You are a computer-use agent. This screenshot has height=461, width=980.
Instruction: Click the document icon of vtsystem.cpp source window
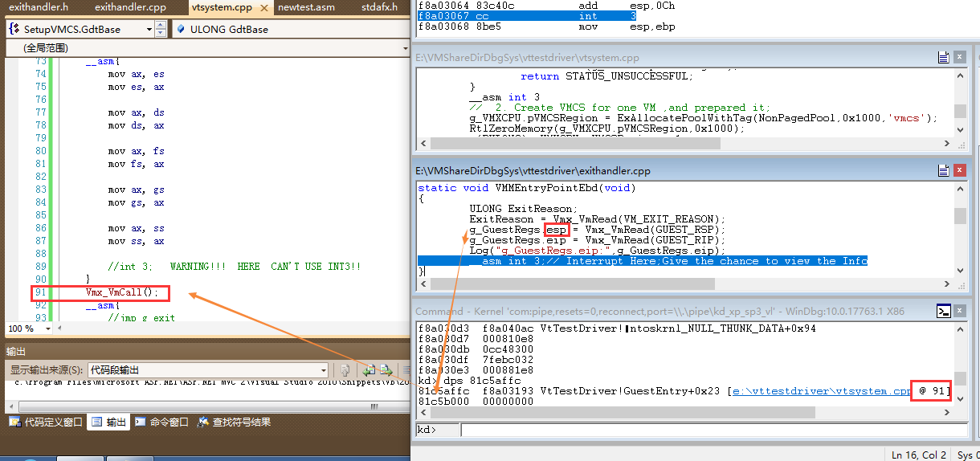[943, 57]
